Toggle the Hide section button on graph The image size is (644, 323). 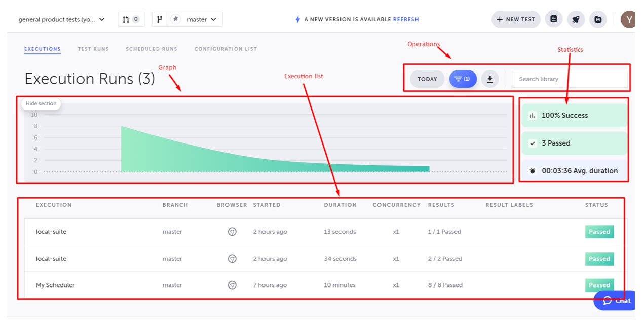pyautogui.click(x=41, y=103)
